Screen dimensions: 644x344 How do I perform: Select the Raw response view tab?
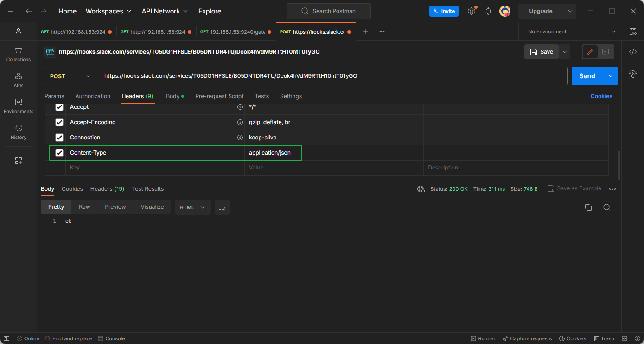(x=84, y=207)
